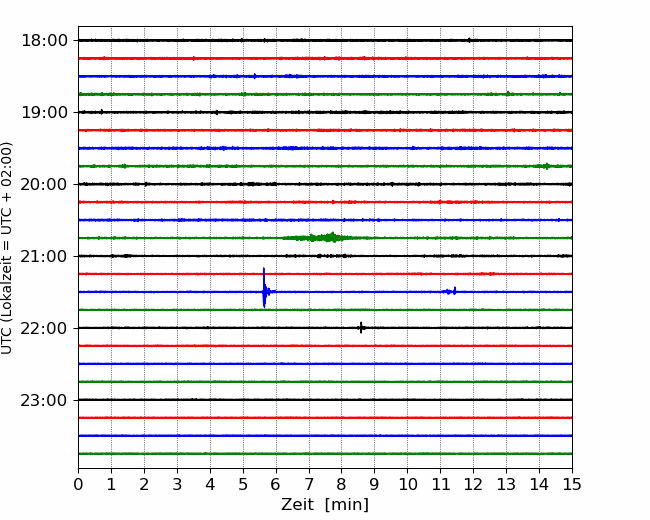Click the 20:00 time axis label
Image resolution: width=650 pixels, height=520 pixels.
click(x=44, y=184)
